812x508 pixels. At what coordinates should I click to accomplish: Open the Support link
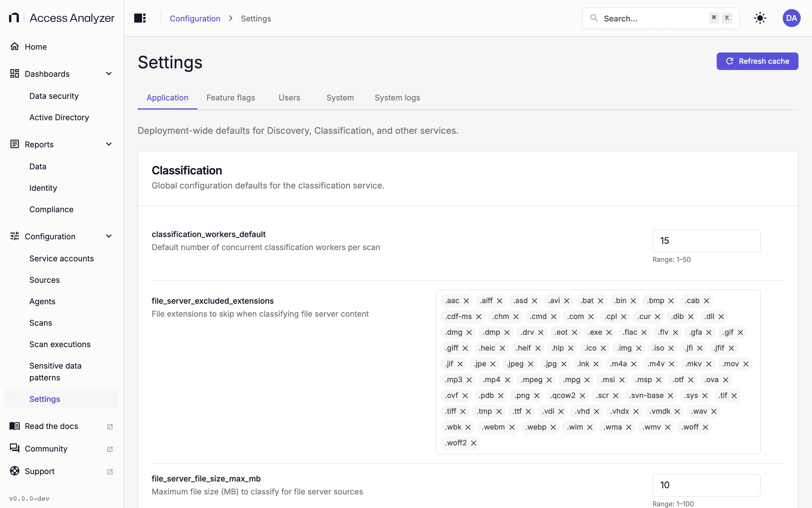(x=62, y=471)
